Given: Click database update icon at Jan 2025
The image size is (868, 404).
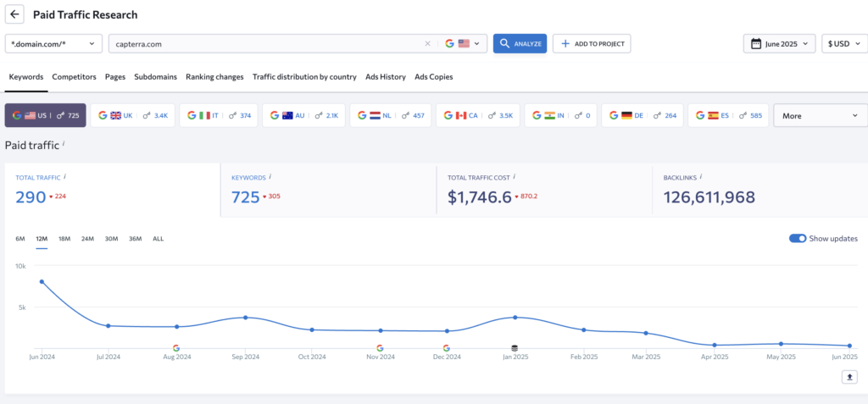Looking at the screenshot, I should point(515,348).
